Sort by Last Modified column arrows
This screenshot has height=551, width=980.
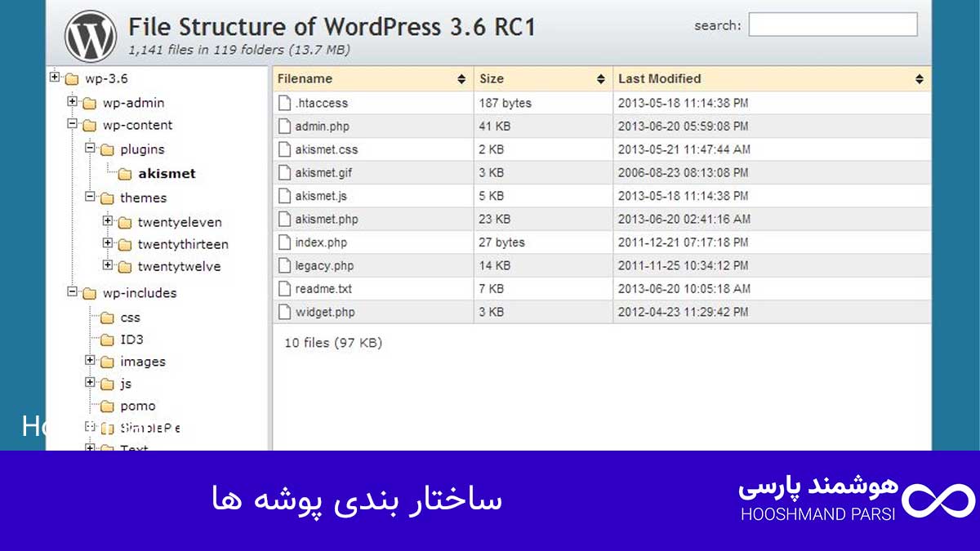click(920, 79)
